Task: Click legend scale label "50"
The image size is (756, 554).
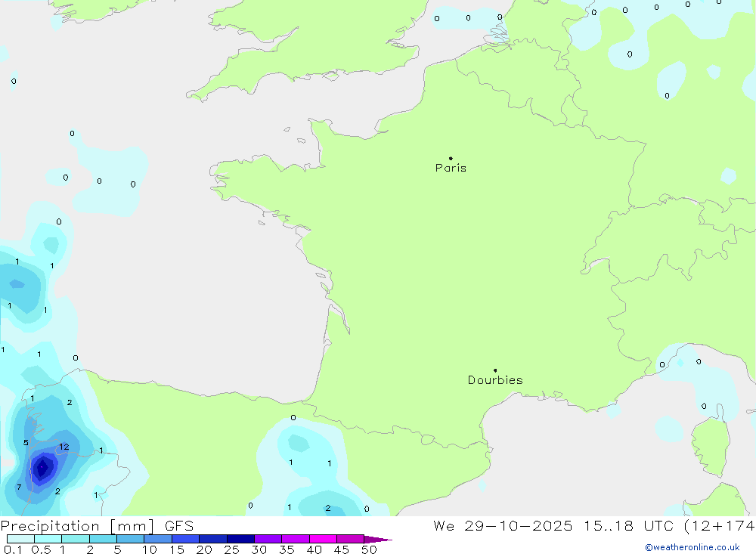Action: (369, 549)
